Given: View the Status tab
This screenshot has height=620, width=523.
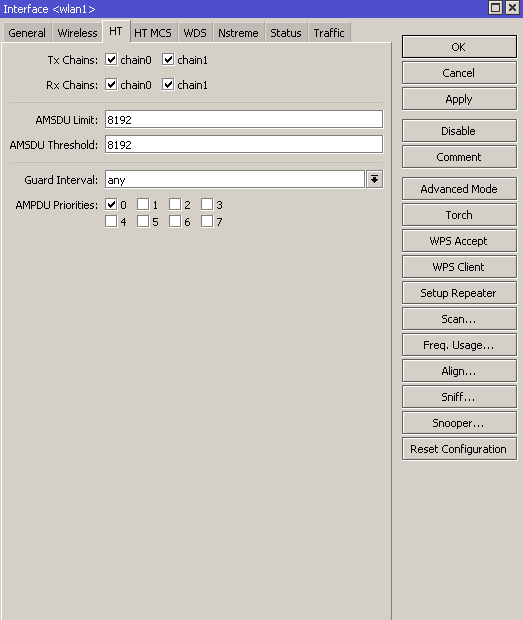Looking at the screenshot, I should click(x=285, y=33).
